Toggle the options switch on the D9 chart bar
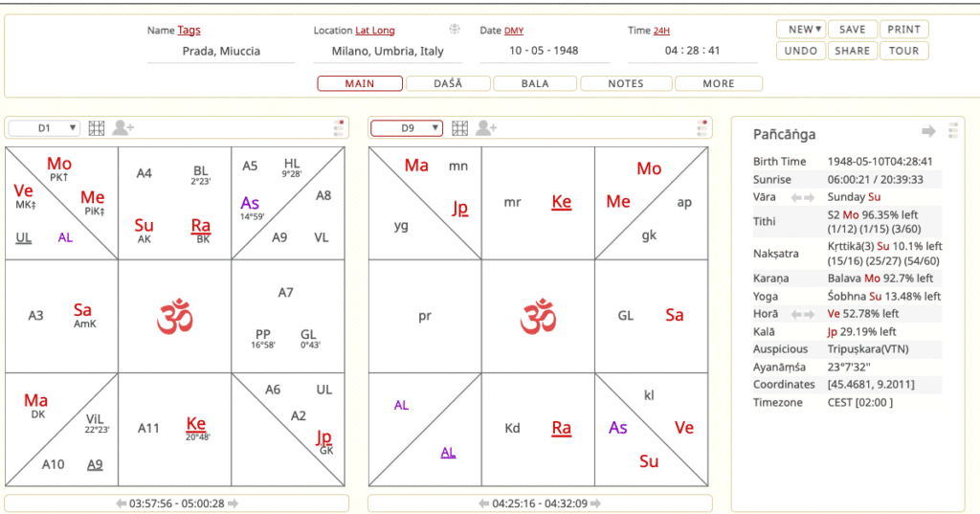The height and width of the screenshot is (514, 980). point(702,127)
